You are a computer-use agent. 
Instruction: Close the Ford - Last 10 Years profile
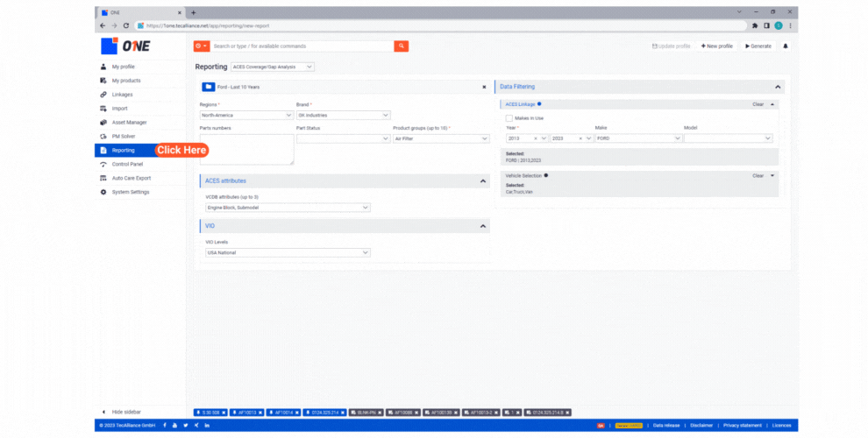pos(484,87)
